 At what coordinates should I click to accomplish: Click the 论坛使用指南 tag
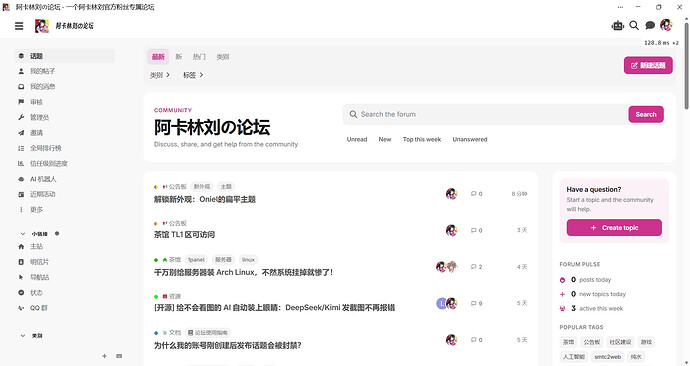coord(208,333)
